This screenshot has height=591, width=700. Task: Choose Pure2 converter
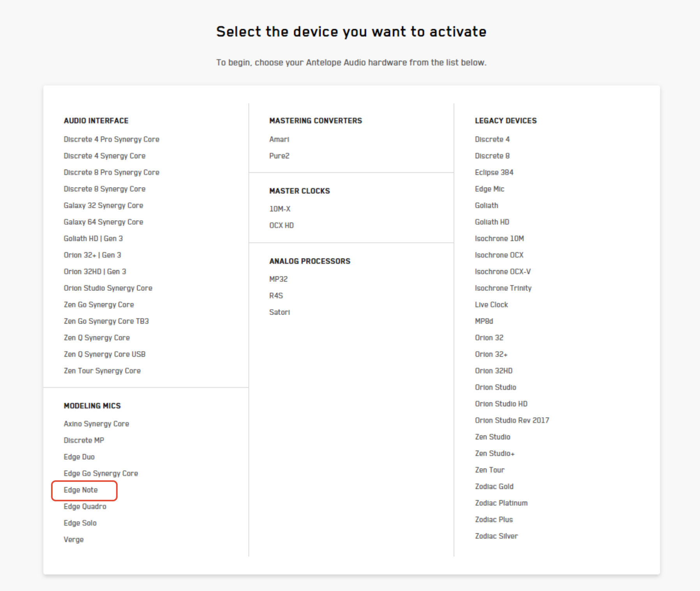pos(279,156)
